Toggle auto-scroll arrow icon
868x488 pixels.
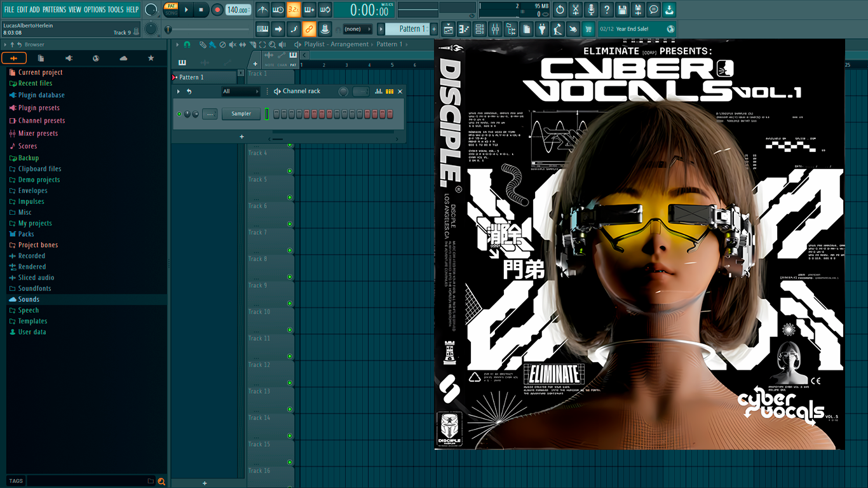(x=278, y=29)
